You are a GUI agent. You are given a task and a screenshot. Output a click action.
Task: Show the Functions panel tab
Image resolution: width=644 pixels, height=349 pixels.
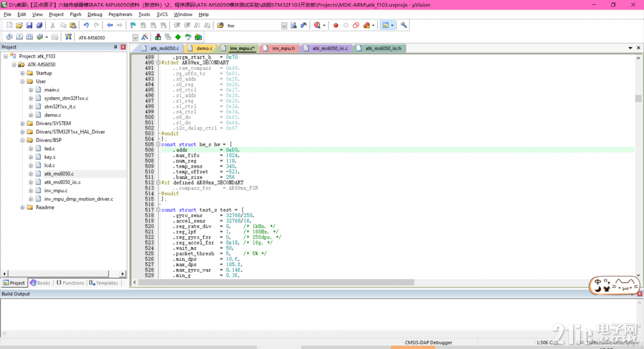point(70,283)
